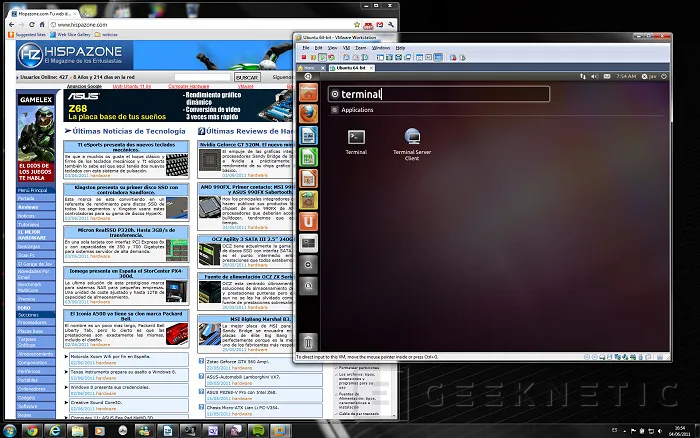Click the ASUS Z68 advertisement banner

coord(178,105)
